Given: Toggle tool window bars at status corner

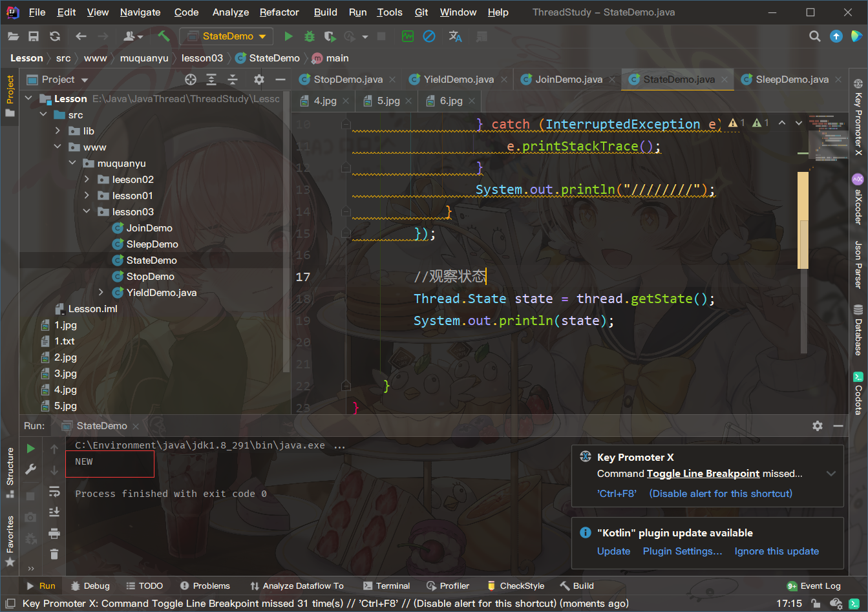Looking at the screenshot, I should (x=10, y=604).
